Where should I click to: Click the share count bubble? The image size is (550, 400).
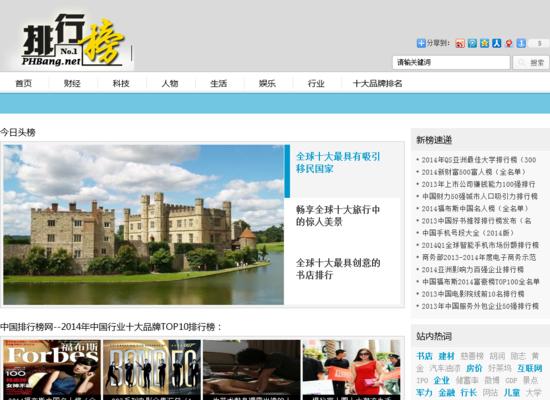click(x=539, y=43)
